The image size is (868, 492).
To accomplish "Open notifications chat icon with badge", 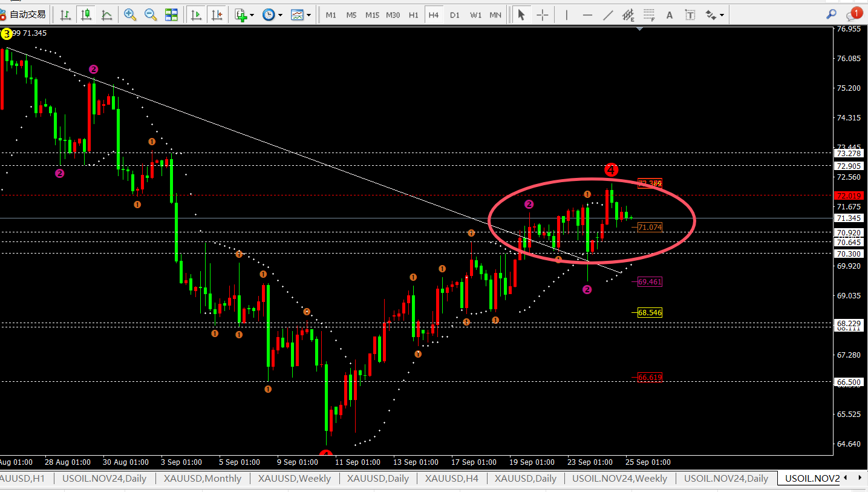I will (853, 13).
